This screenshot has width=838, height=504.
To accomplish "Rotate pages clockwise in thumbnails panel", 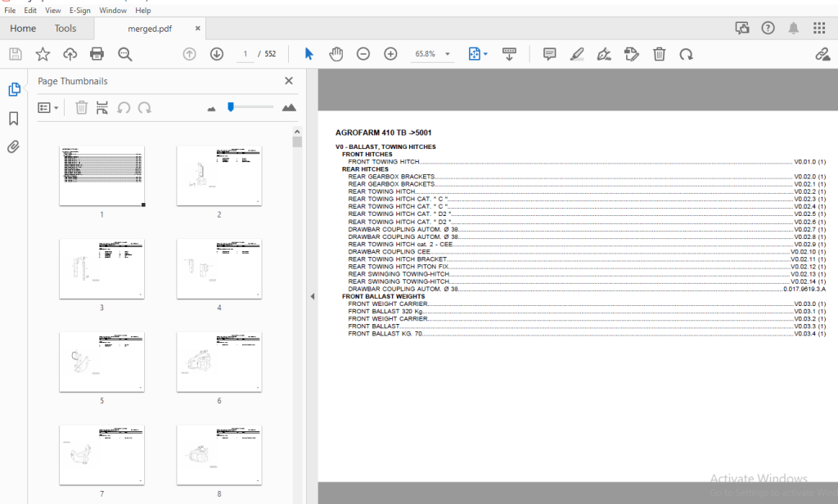I will click(x=144, y=108).
